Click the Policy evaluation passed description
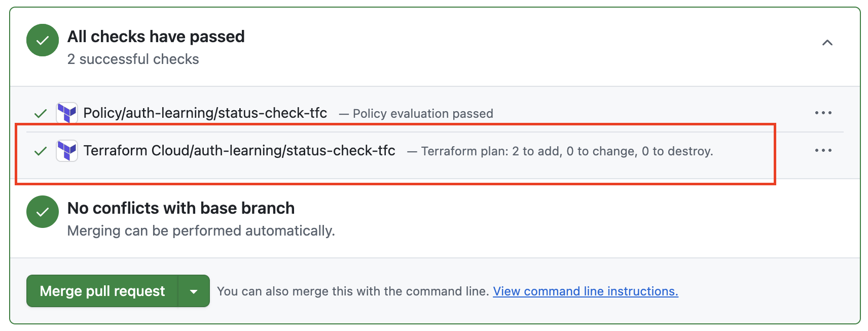Screen dimensions: 868x331 [x=423, y=114]
